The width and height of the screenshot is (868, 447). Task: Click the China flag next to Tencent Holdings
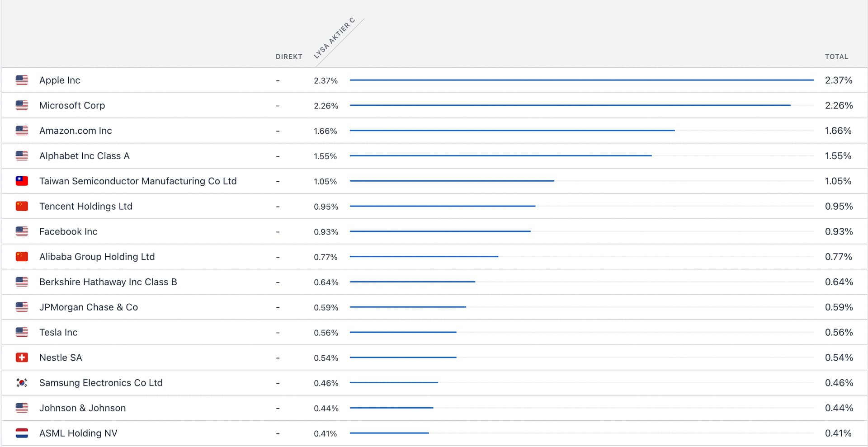point(22,206)
